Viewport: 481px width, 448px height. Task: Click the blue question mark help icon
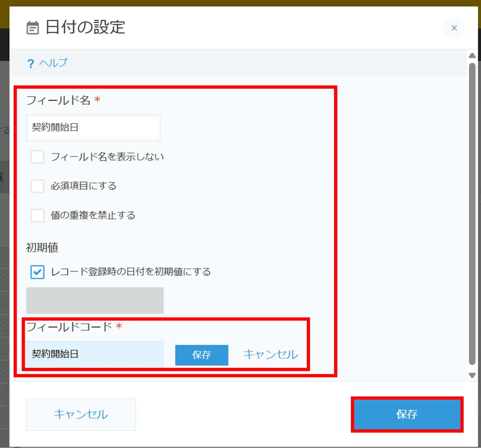(x=31, y=64)
